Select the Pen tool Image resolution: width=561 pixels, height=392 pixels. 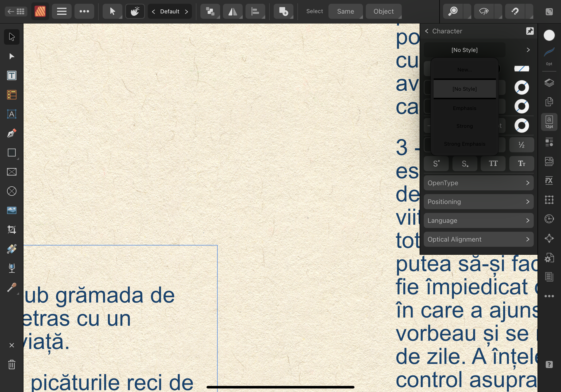(x=12, y=133)
